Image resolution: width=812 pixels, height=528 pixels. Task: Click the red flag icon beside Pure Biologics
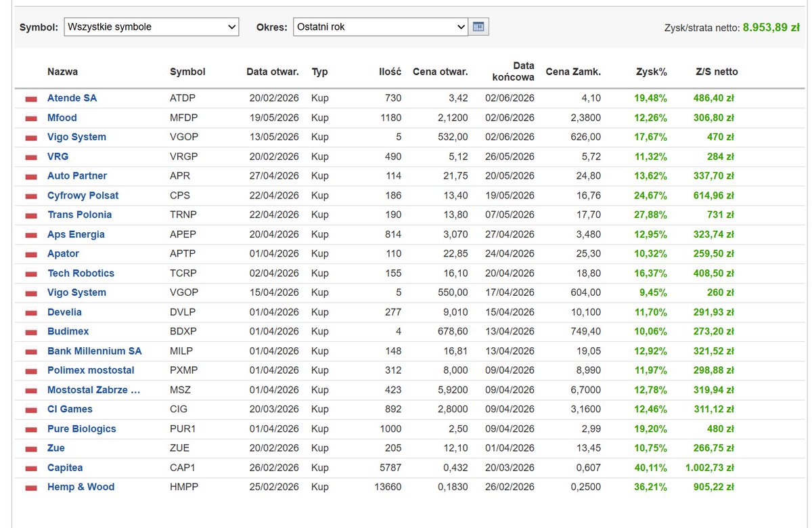(31, 430)
